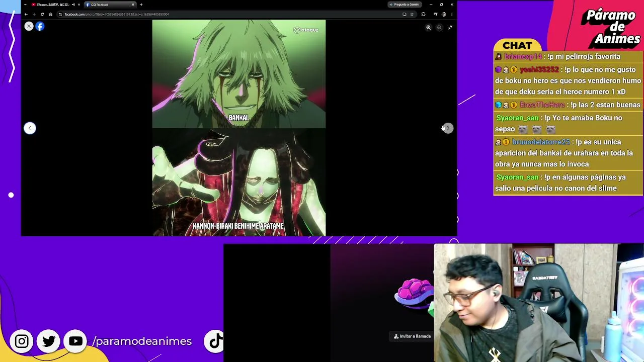644x362 pixels.
Task: Close the YouTube tab
Action: click(79, 5)
